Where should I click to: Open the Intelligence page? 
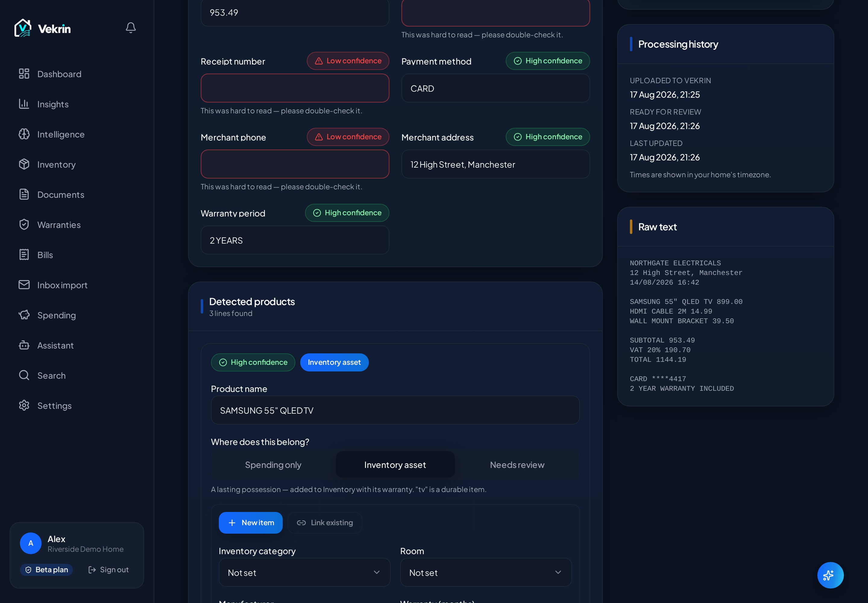click(x=77, y=134)
